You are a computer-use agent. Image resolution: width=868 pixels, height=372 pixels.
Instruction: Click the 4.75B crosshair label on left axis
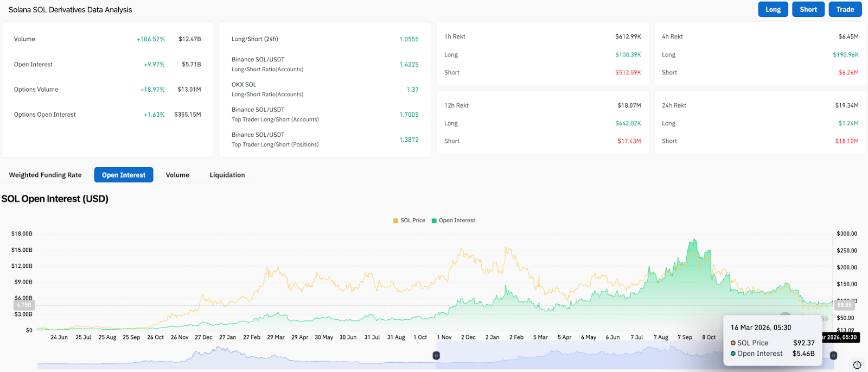coord(24,305)
